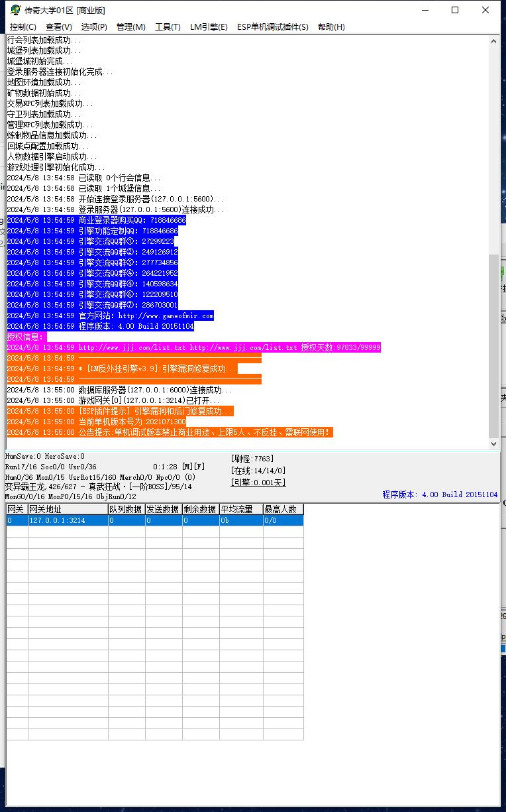The width and height of the screenshot is (506, 812).
Task: Click the 发送数据 column header
Action: (x=164, y=509)
